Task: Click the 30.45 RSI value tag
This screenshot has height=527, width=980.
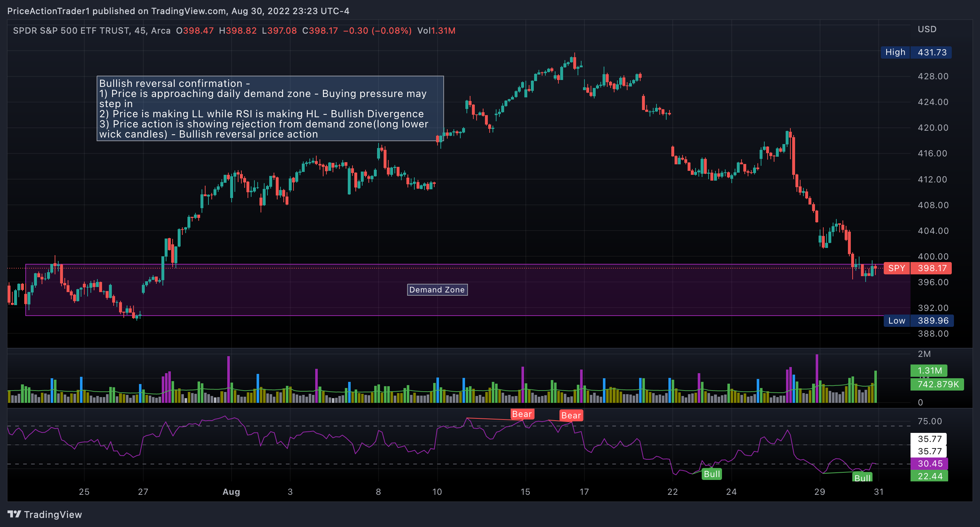Action: (x=929, y=463)
